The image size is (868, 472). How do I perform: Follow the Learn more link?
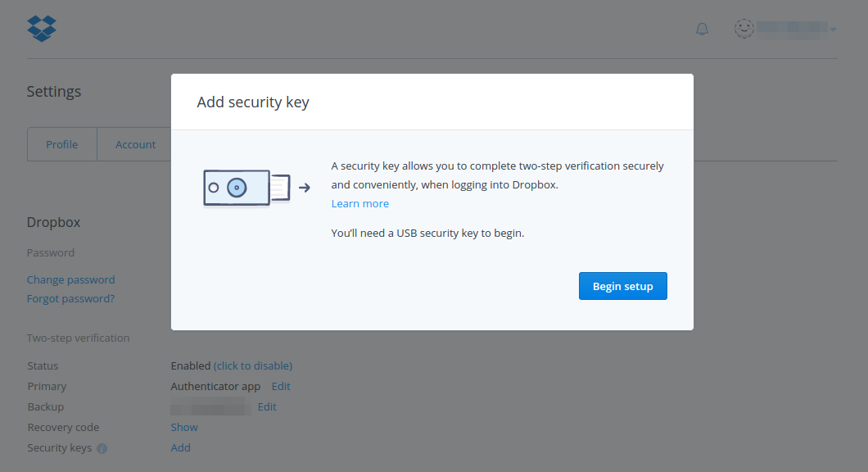click(360, 203)
